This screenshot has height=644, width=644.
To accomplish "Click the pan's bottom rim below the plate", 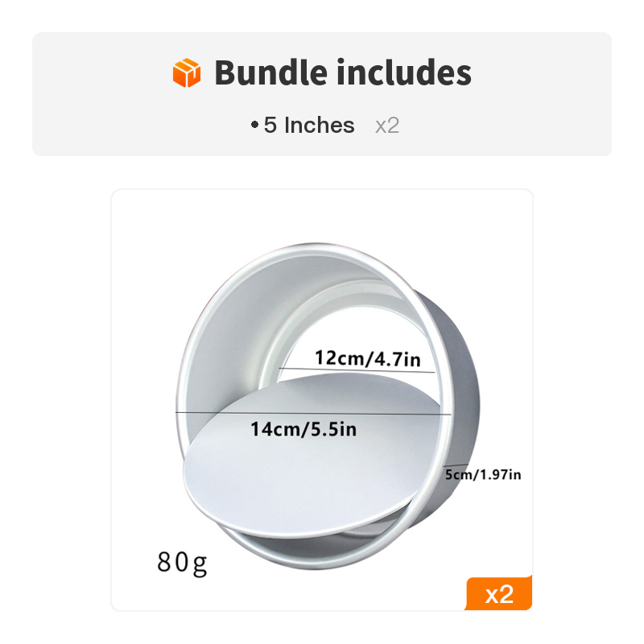I will tap(322, 547).
